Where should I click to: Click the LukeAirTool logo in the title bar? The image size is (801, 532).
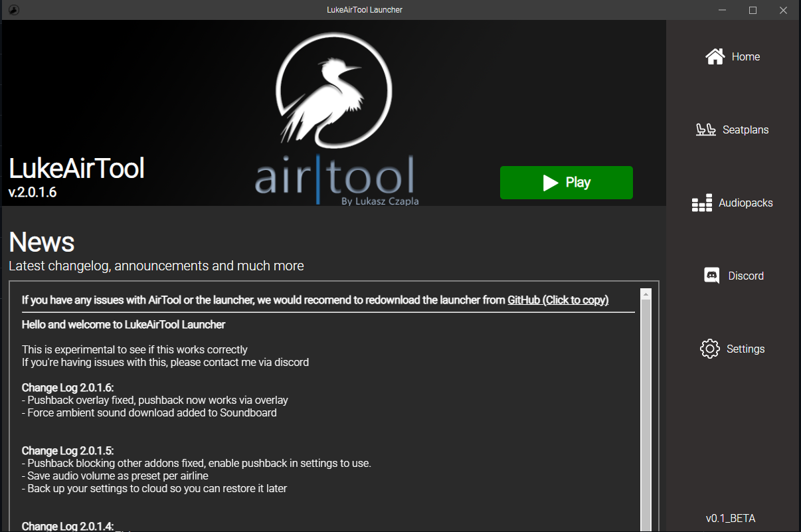tap(13, 10)
